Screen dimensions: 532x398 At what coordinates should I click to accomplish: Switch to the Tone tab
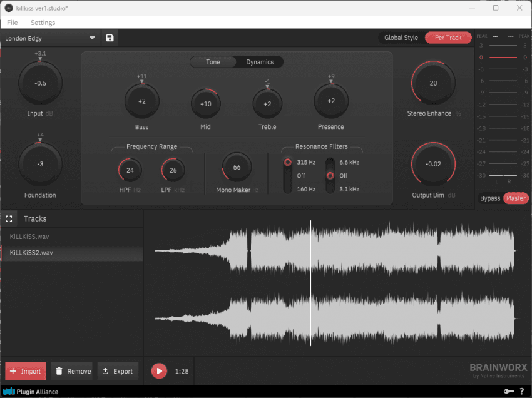pos(213,62)
